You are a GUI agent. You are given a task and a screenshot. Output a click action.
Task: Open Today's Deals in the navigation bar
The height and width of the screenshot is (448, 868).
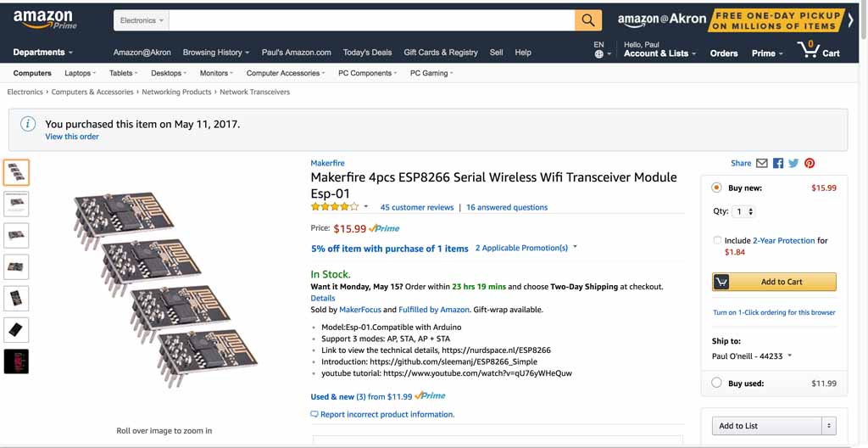367,53
